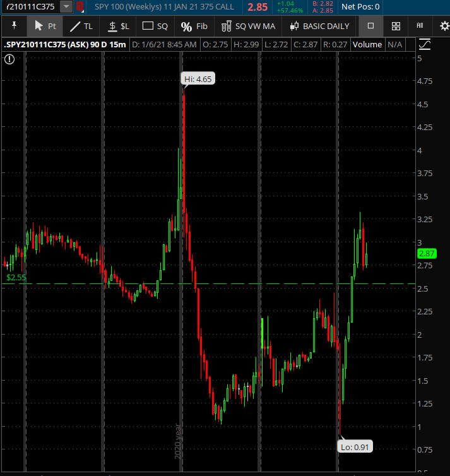
Task: Open SQ VW MA studies set
Action: pyautogui.click(x=248, y=26)
